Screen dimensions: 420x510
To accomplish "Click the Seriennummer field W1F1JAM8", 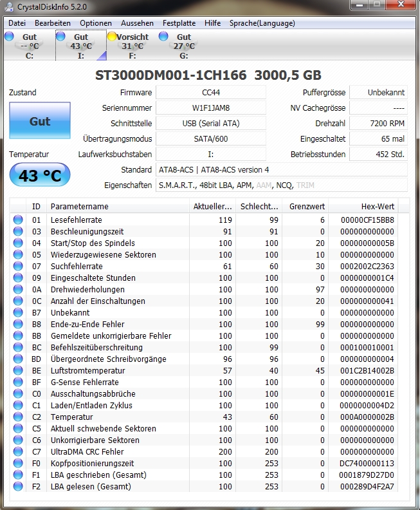I will point(211,108).
